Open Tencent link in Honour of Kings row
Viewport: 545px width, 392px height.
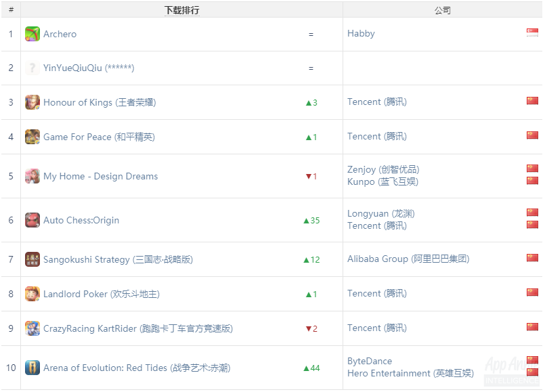pos(377,102)
